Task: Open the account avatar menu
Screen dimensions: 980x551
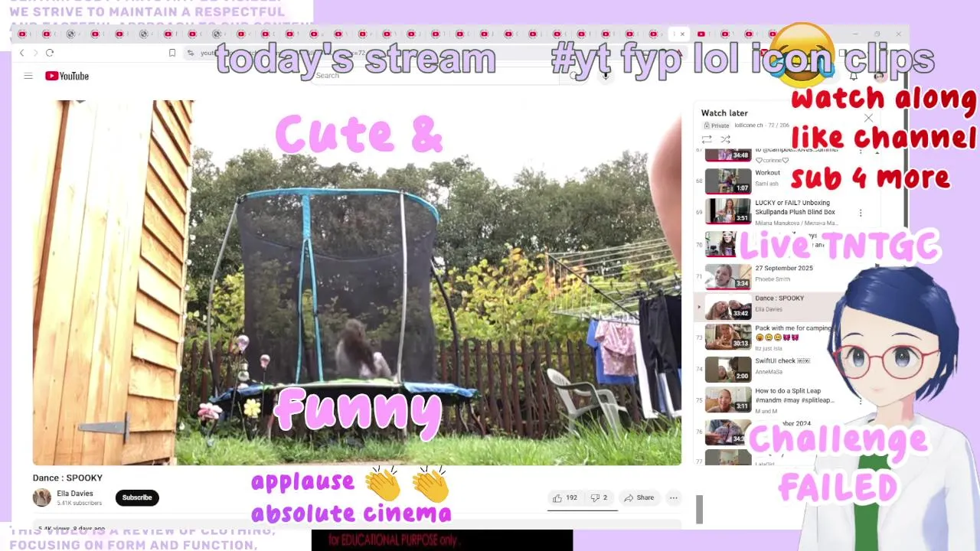Action: (x=879, y=76)
